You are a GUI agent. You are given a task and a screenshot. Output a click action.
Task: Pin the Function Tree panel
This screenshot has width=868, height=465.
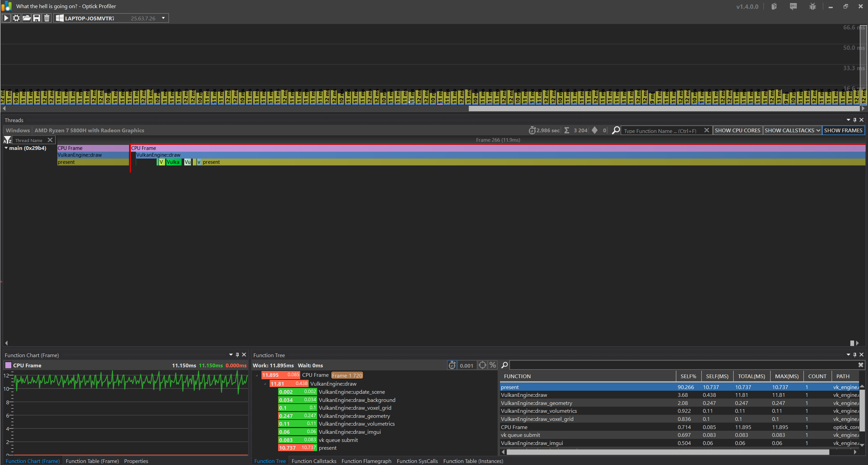click(855, 355)
